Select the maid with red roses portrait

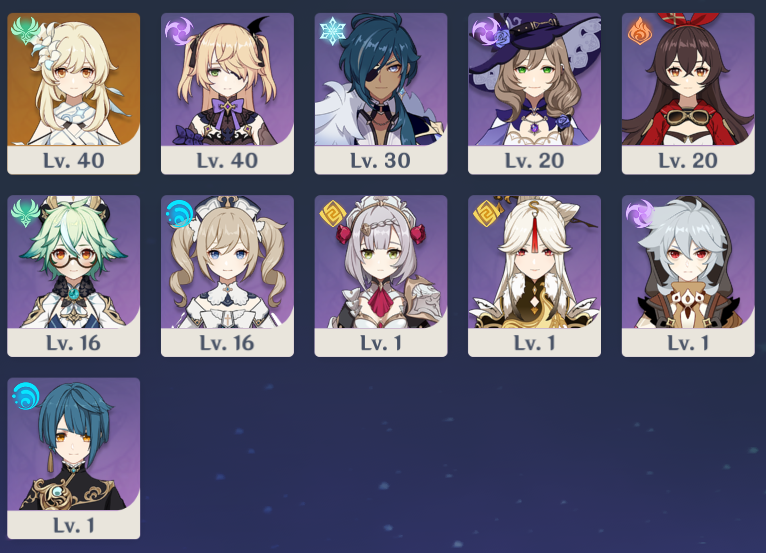381,262
